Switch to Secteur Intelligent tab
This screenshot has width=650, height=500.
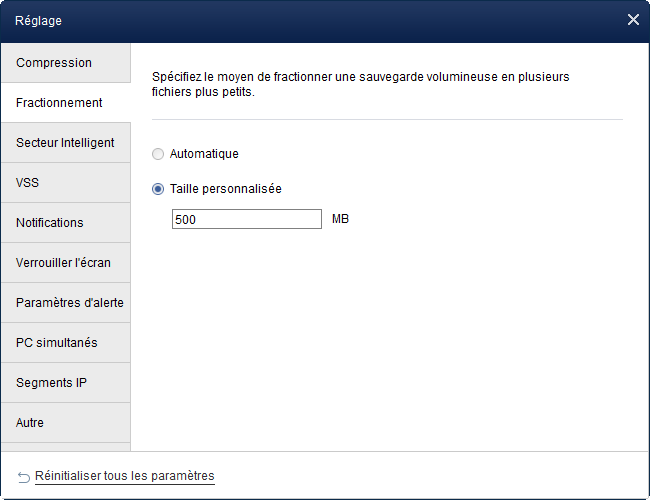click(x=65, y=143)
